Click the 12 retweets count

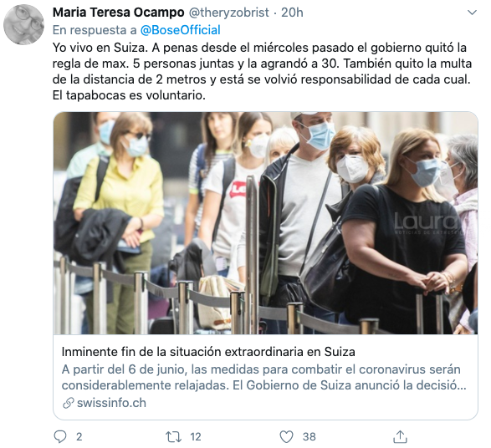pyautogui.click(x=196, y=437)
